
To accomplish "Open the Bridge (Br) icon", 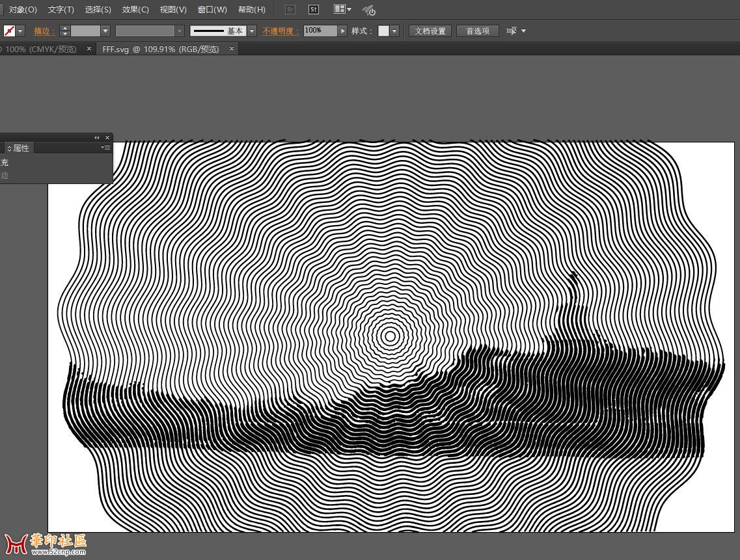I will pos(291,10).
